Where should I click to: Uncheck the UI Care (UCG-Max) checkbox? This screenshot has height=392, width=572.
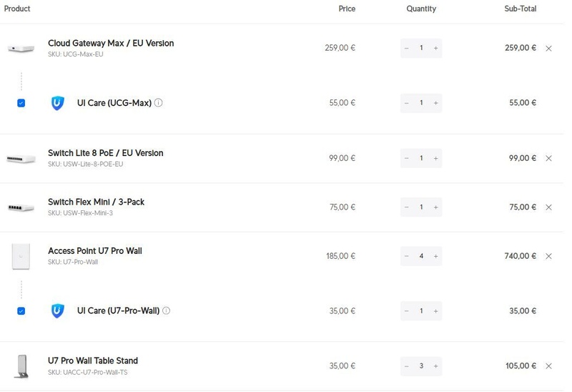[21, 103]
